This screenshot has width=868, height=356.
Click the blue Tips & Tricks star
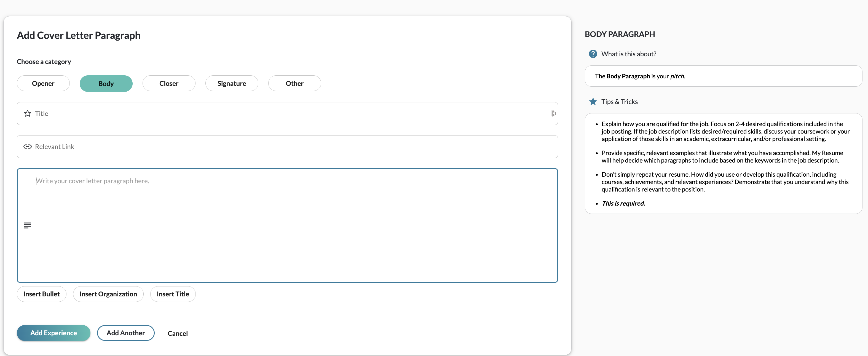(593, 102)
